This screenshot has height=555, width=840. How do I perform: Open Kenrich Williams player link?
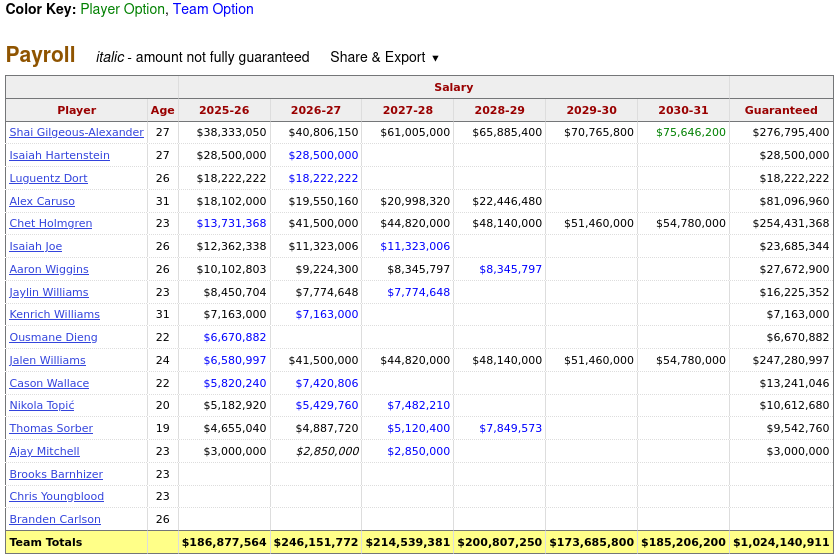pos(55,314)
